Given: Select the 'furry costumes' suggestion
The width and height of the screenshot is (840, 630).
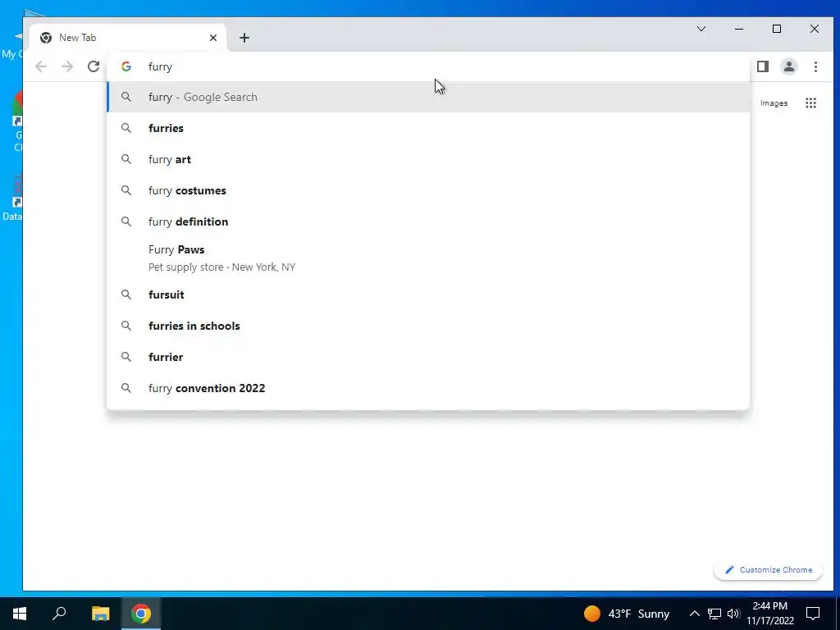Looking at the screenshot, I should [x=428, y=190].
